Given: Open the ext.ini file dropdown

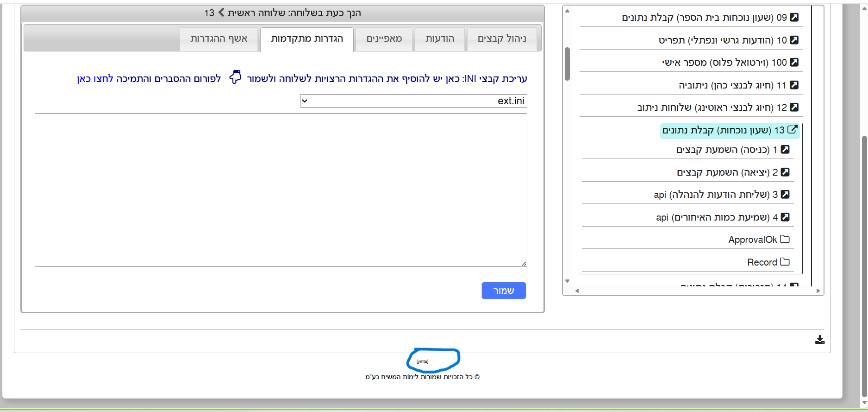Looking at the screenshot, I should point(413,101).
